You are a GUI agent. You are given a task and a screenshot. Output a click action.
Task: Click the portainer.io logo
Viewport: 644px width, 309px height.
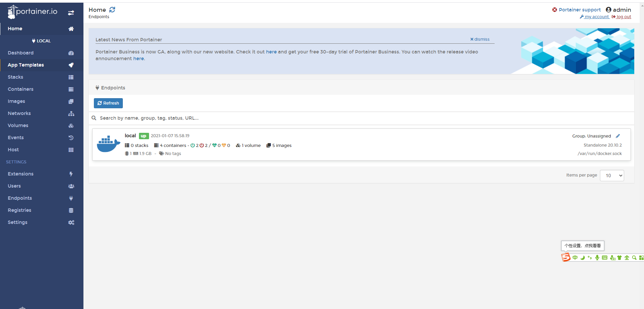[32, 12]
